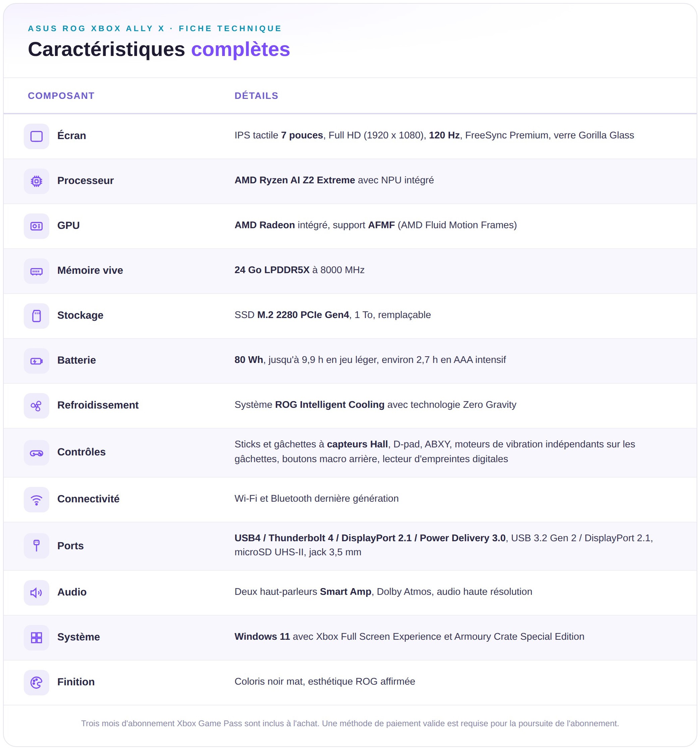Click the Caractéristiques complètes heading

(x=159, y=49)
